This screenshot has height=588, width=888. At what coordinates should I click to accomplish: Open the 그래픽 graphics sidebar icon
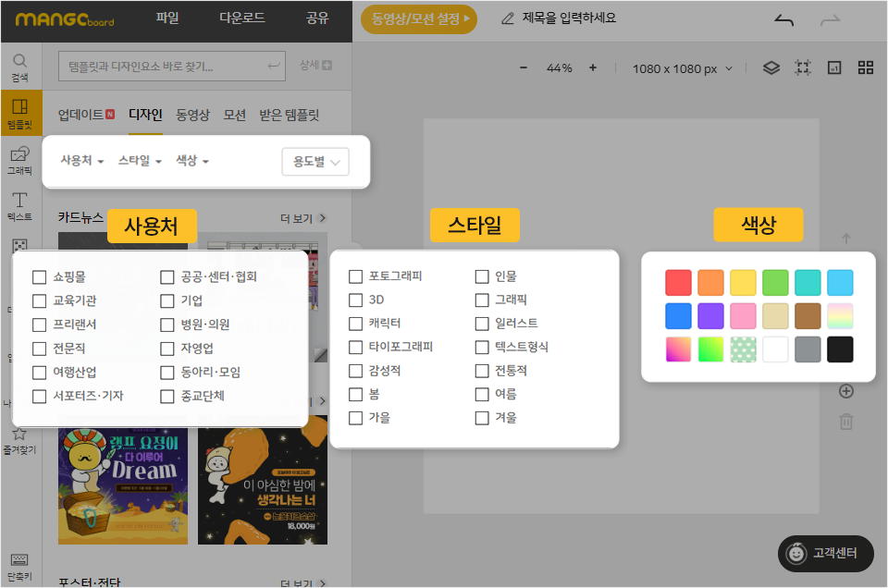(x=19, y=160)
